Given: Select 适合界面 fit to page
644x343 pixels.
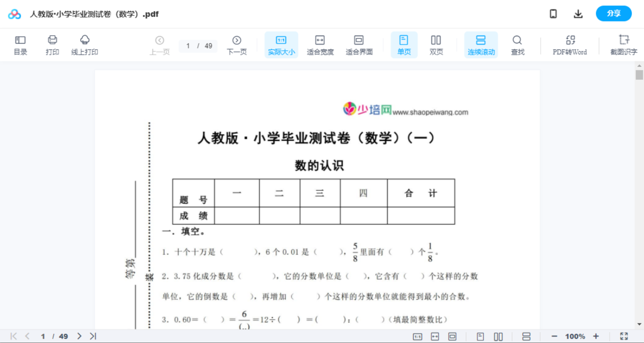Looking at the screenshot, I should 359,45.
